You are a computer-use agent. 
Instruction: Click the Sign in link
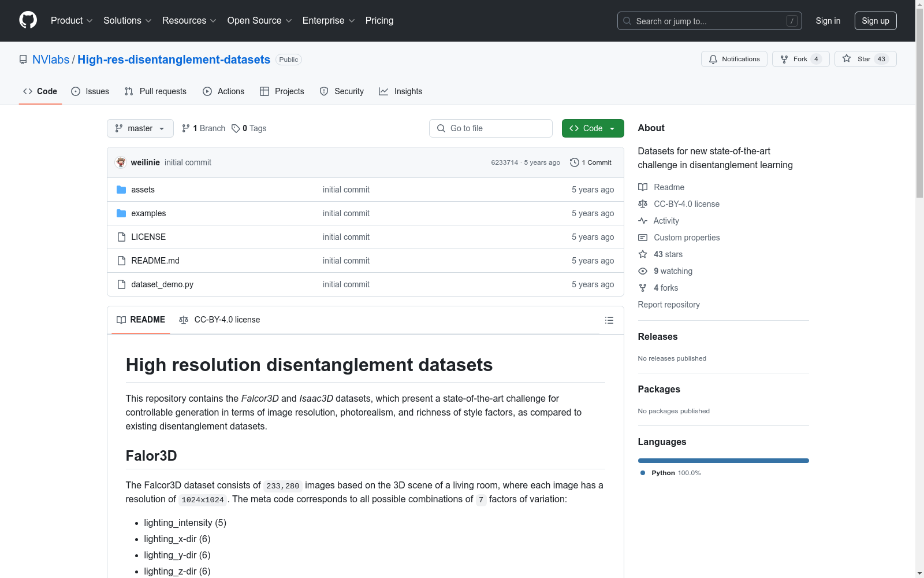pos(828,21)
